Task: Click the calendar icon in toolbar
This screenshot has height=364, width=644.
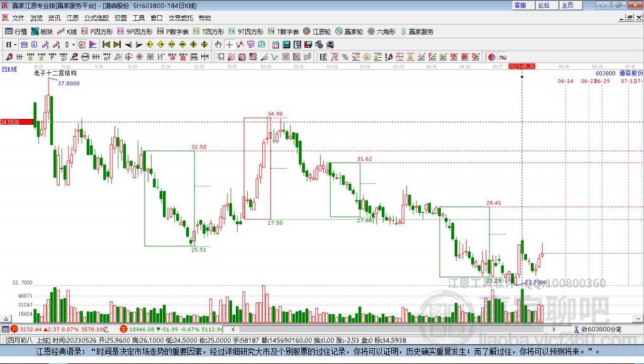Action: pos(275,45)
